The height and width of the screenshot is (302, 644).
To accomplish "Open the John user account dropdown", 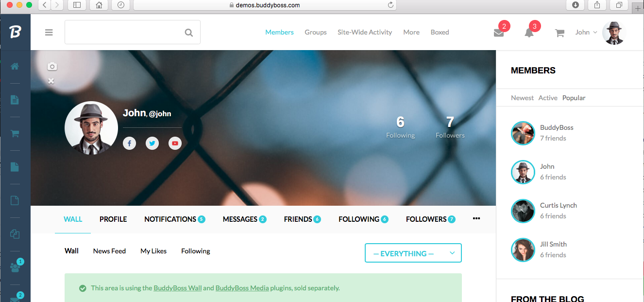I will [x=586, y=32].
